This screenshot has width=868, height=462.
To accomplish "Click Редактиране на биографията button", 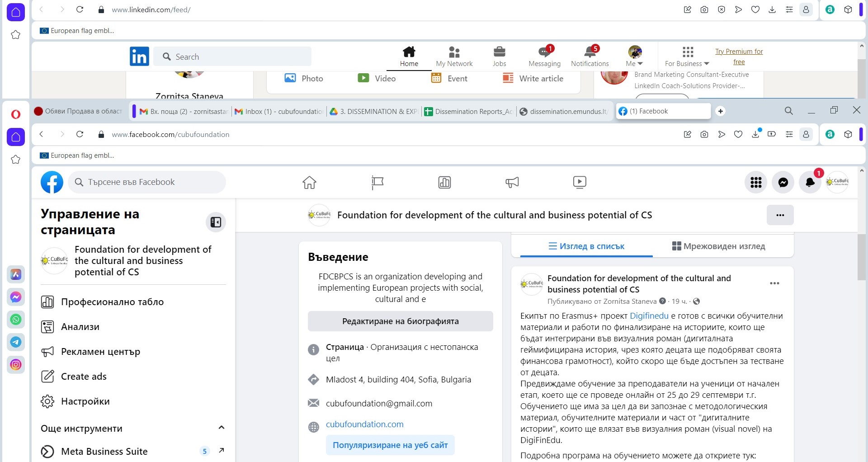I will click(x=400, y=321).
